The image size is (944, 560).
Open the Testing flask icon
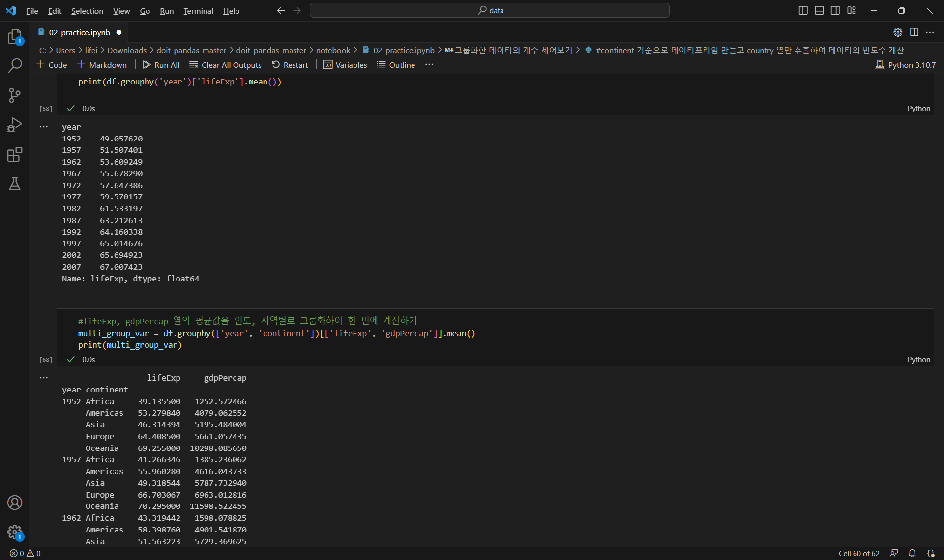[15, 184]
